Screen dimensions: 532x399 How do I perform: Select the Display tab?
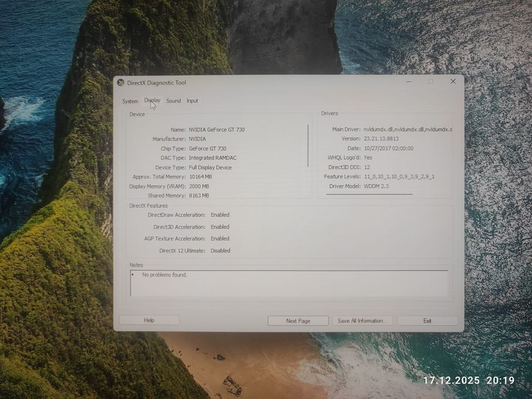152,100
